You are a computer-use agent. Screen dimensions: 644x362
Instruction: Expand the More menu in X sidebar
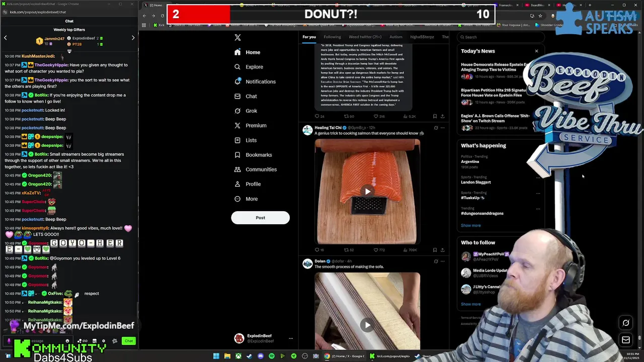coord(246,199)
